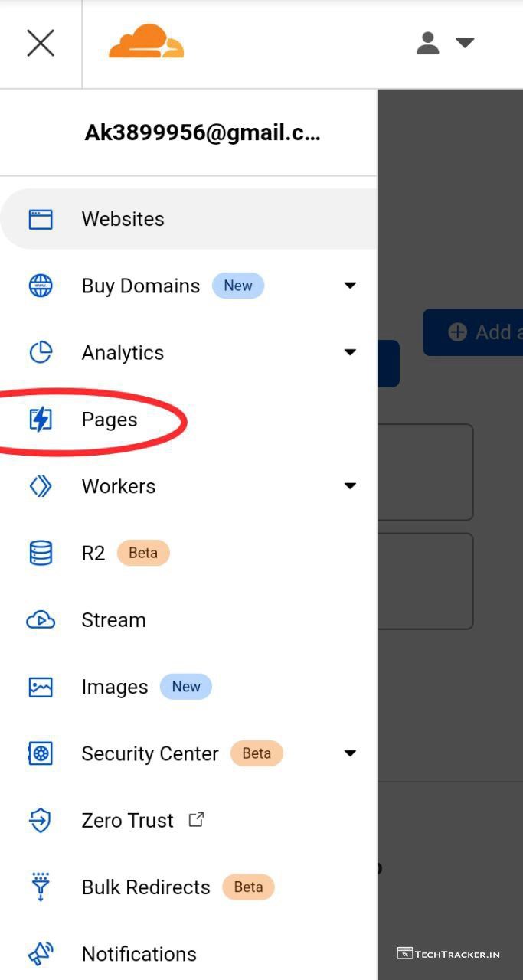The width and height of the screenshot is (523, 980).
Task: Expand the Security Center submenu arrow
Action: (350, 753)
